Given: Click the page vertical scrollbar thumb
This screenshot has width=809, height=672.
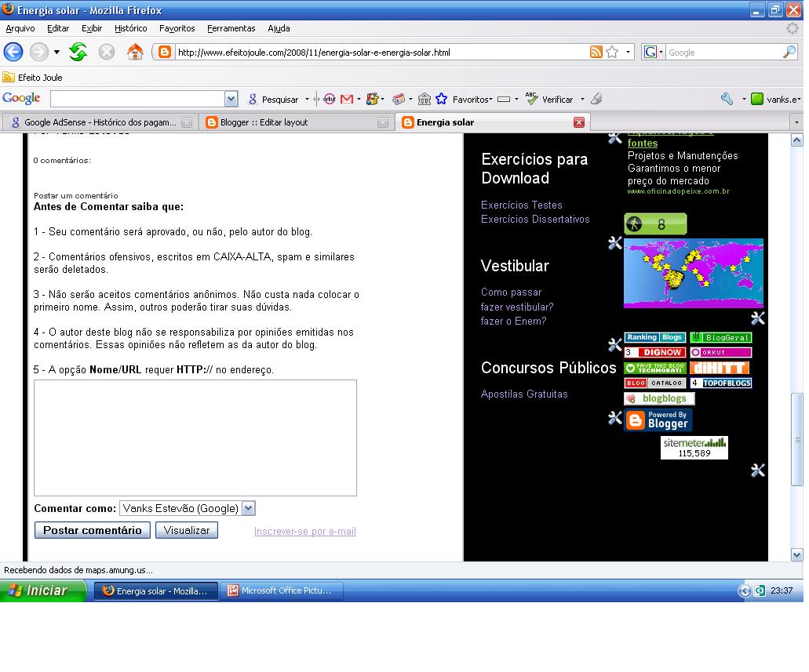Looking at the screenshot, I should (797, 439).
